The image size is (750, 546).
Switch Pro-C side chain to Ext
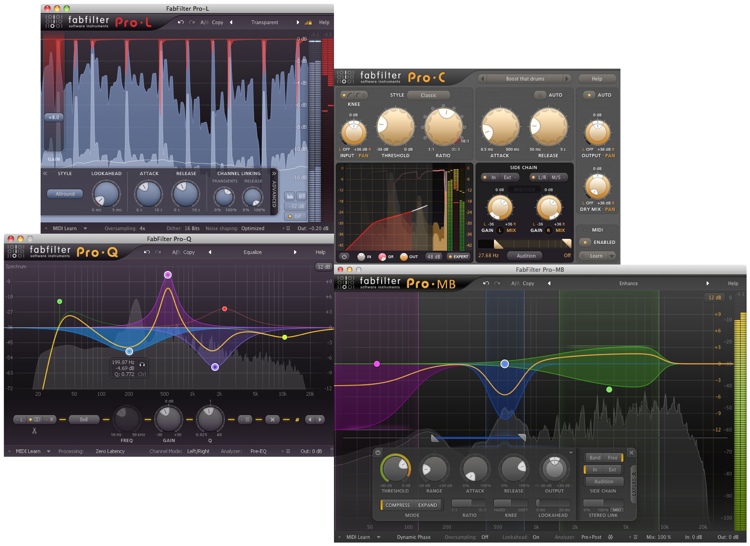click(507, 177)
